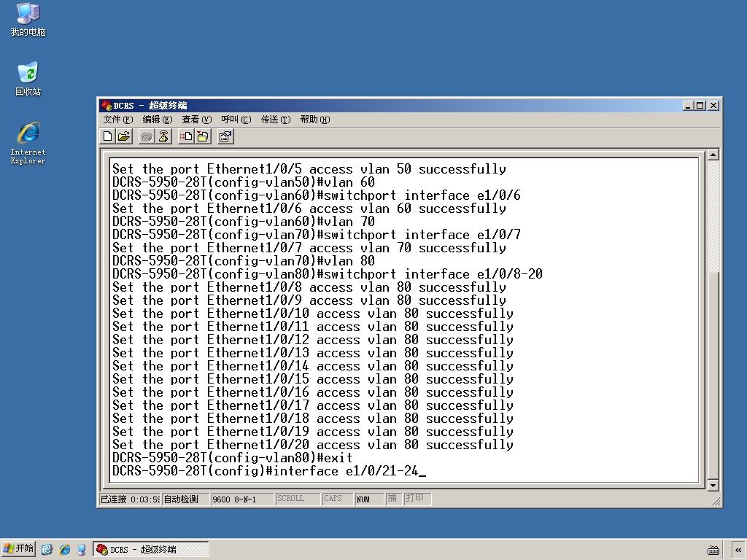Image resolution: width=747 pixels, height=560 pixels.
Task: Click the SCROLL status indicator
Action: (x=298, y=499)
